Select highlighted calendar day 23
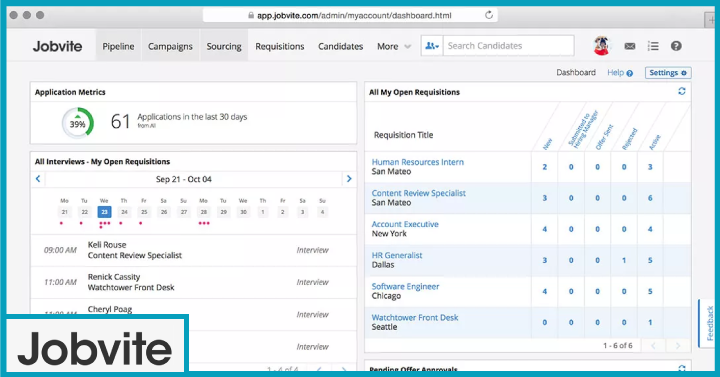Image resolution: width=720 pixels, height=377 pixels. (104, 212)
